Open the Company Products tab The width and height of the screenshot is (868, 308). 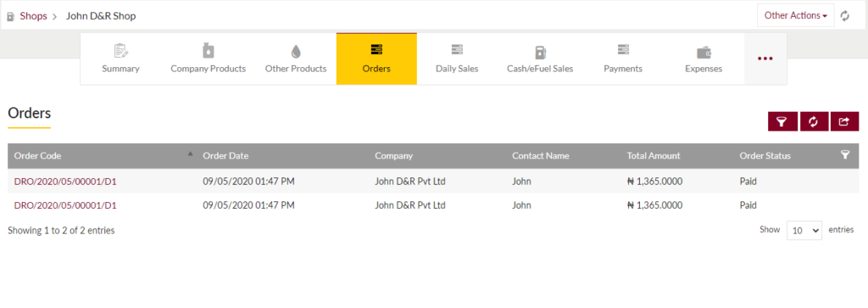[209, 59]
